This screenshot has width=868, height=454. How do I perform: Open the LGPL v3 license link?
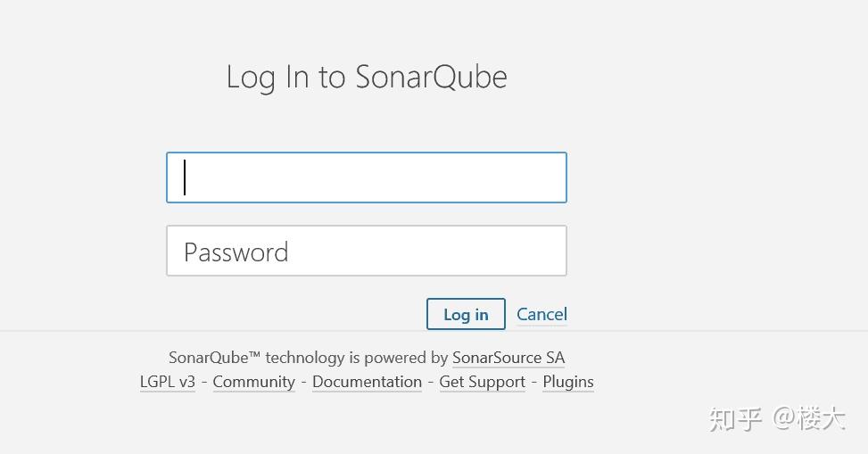tap(168, 382)
